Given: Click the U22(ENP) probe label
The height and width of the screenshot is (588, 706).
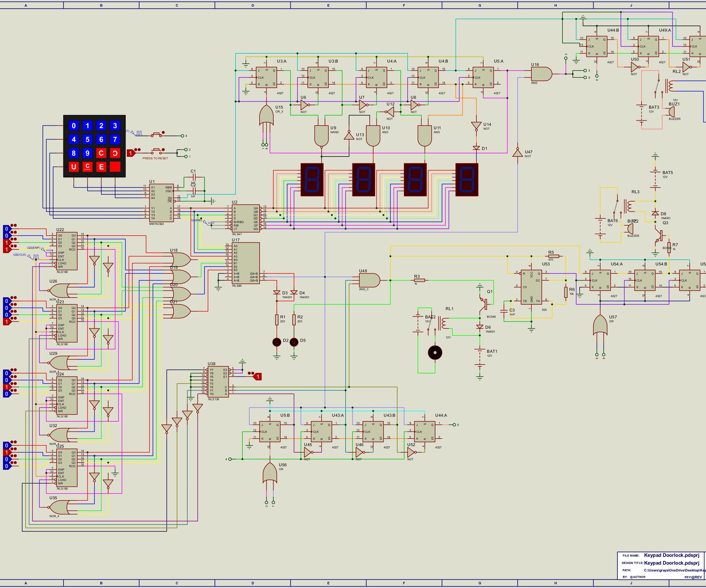Looking at the screenshot, I should [x=34, y=248].
